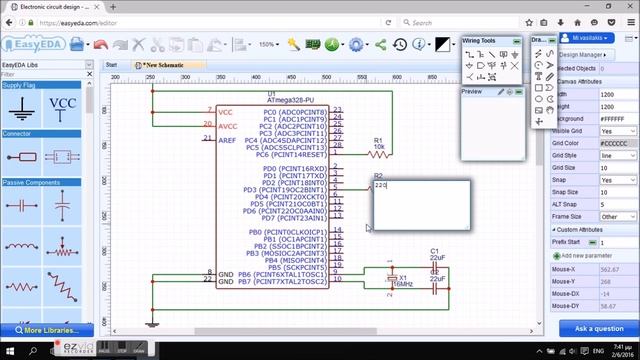Click Ask a question button
Viewport: 640px width, 360px height.
[x=599, y=329]
